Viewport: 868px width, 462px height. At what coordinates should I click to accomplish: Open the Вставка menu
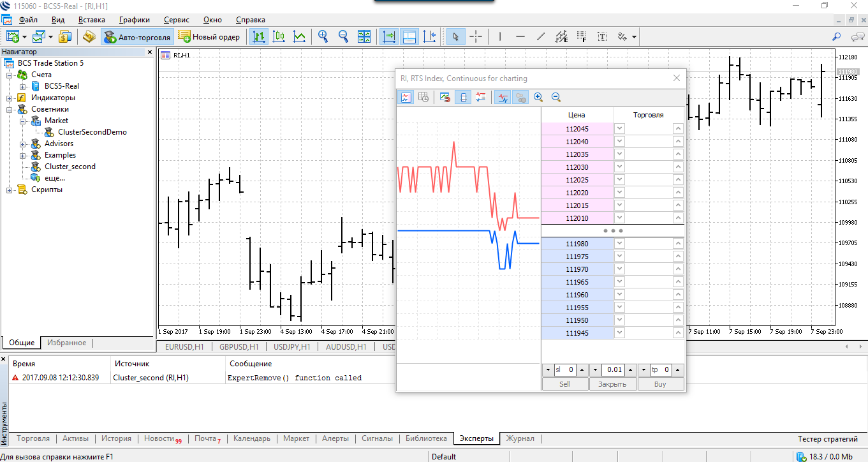click(x=92, y=20)
